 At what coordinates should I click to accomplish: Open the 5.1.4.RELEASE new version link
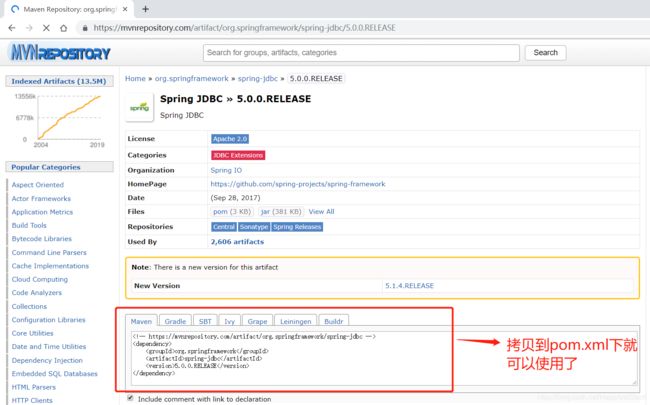coord(409,286)
